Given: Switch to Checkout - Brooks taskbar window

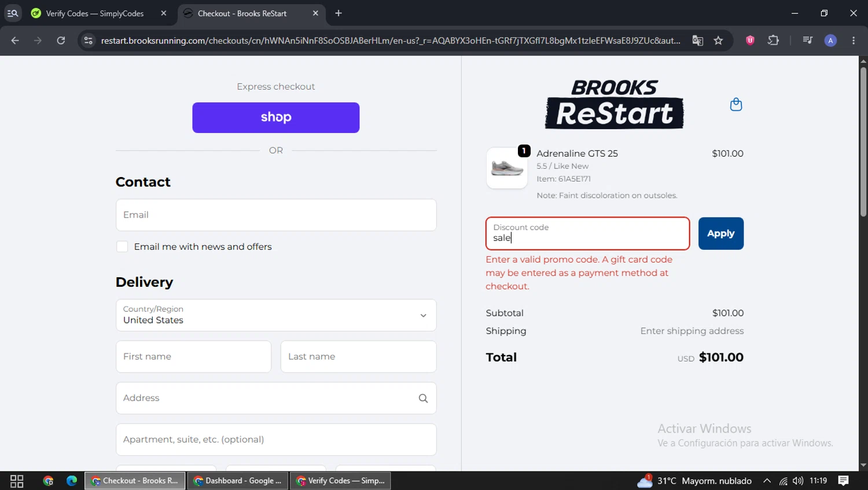Looking at the screenshot, I should point(135,481).
